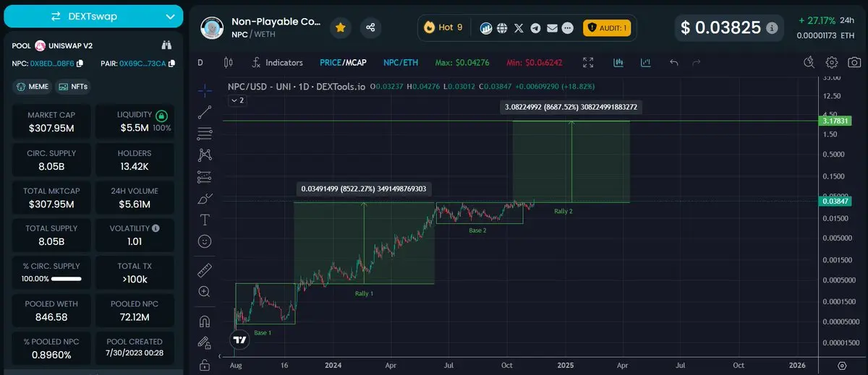The image size is (868, 375).
Task: Undo the last chart action
Action: [x=674, y=63]
